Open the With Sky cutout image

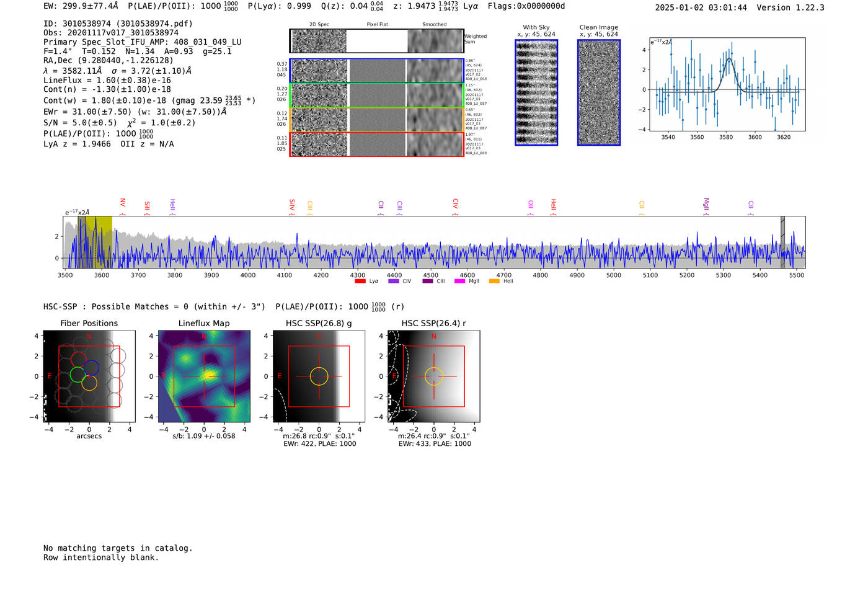(x=536, y=92)
